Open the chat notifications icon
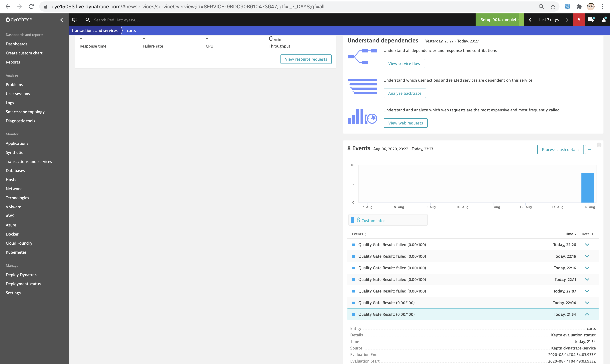 591,20
